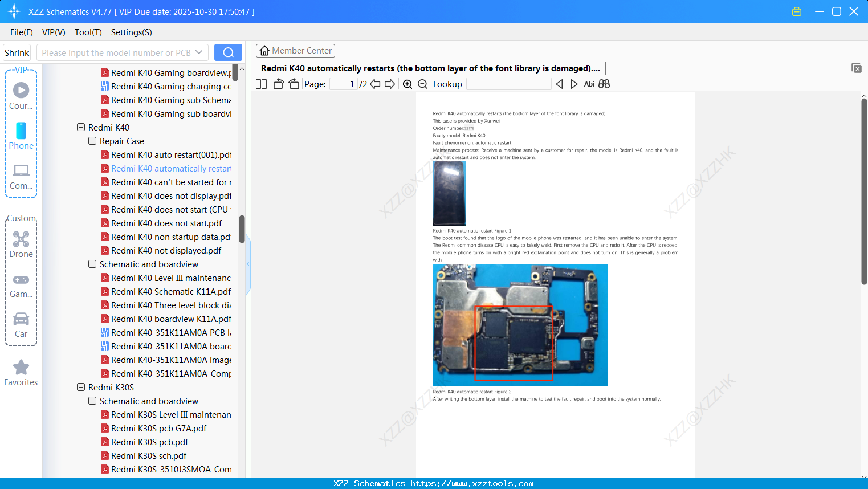
Task: Open the Settings(S) menu
Action: pos(132,32)
